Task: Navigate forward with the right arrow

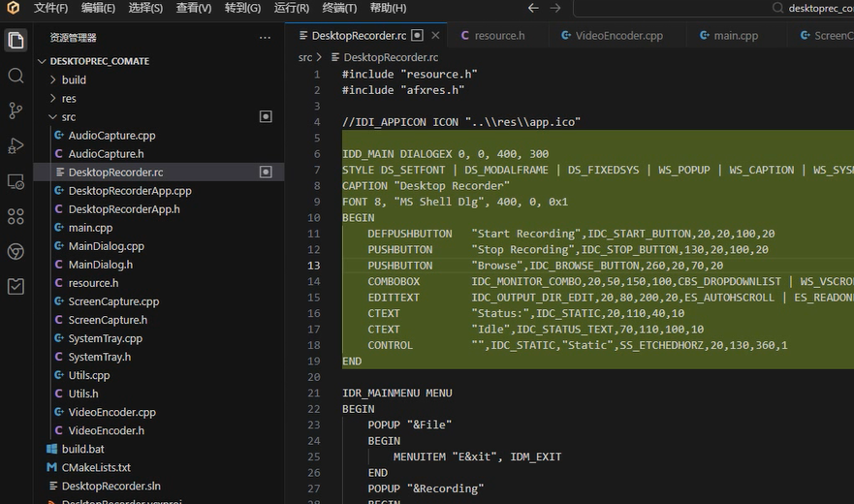Action: [555, 8]
